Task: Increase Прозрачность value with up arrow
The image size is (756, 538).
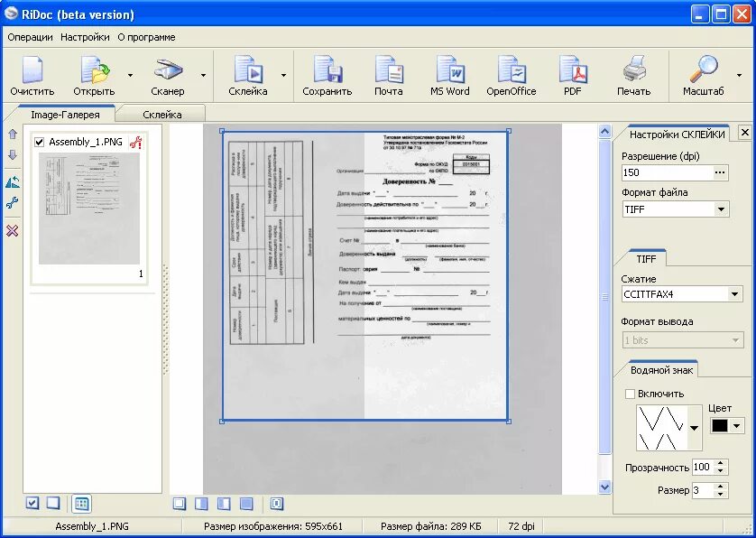Action: (x=720, y=463)
